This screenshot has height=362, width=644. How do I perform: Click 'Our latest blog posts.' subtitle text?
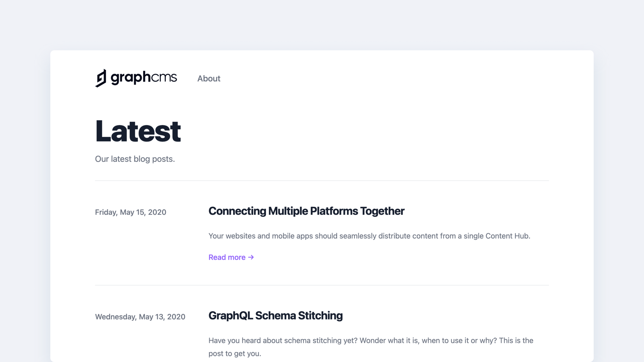tap(135, 159)
